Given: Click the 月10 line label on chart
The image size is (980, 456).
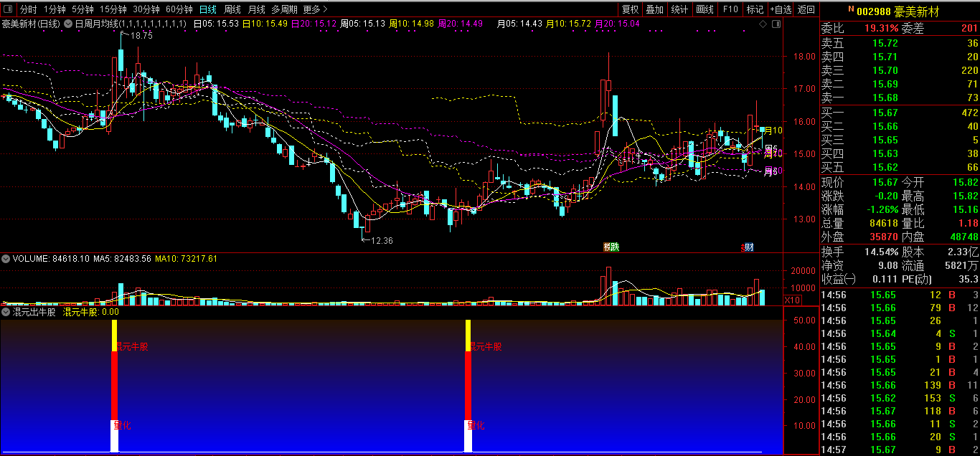Looking at the screenshot, I should click(x=773, y=130).
